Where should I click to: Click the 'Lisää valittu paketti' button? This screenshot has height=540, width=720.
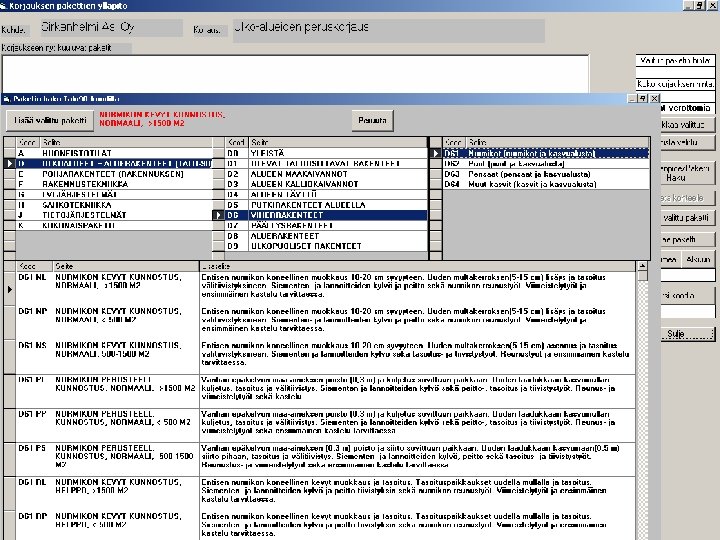[50, 121]
